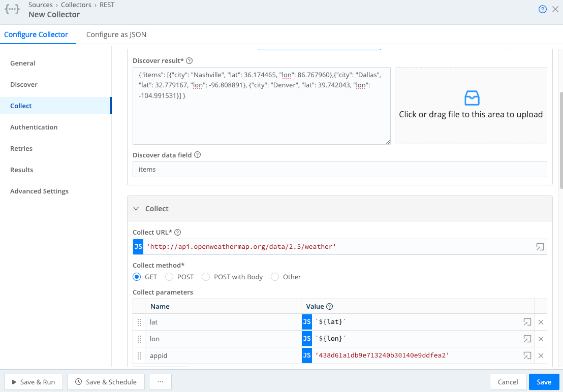Select the POST with Body option
Screen dimensions: 563x392
(205, 277)
